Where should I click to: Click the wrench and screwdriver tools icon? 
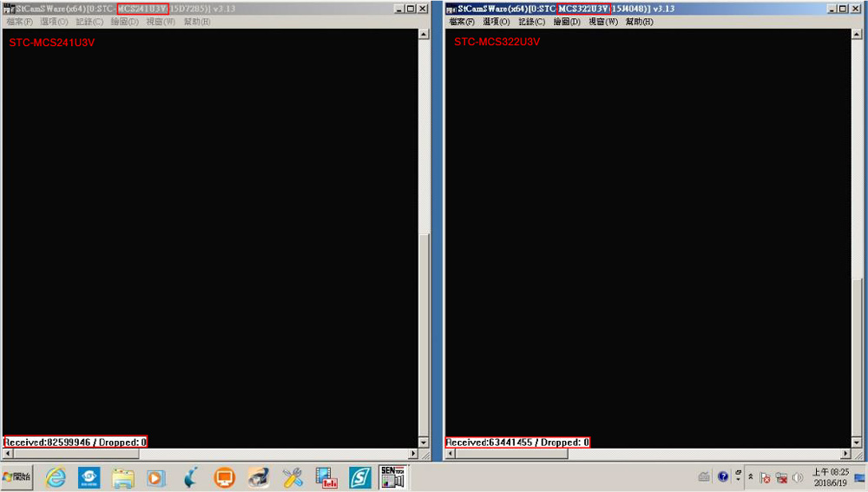293,476
